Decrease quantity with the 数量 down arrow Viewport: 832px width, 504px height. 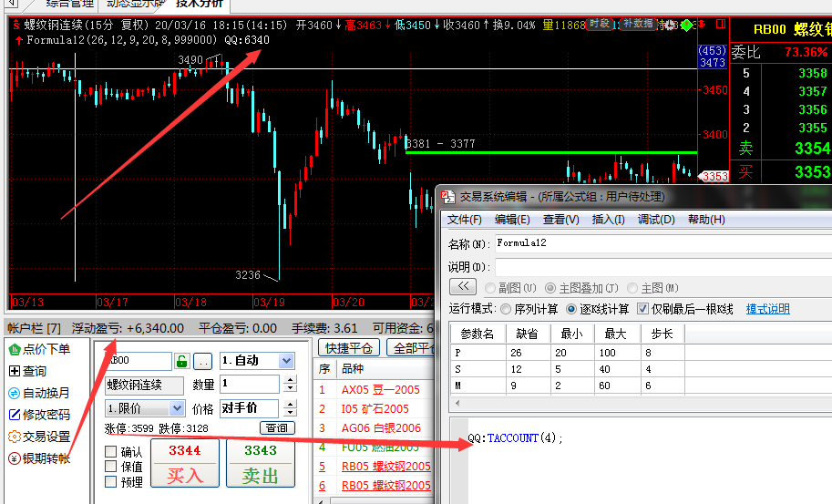point(290,388)
